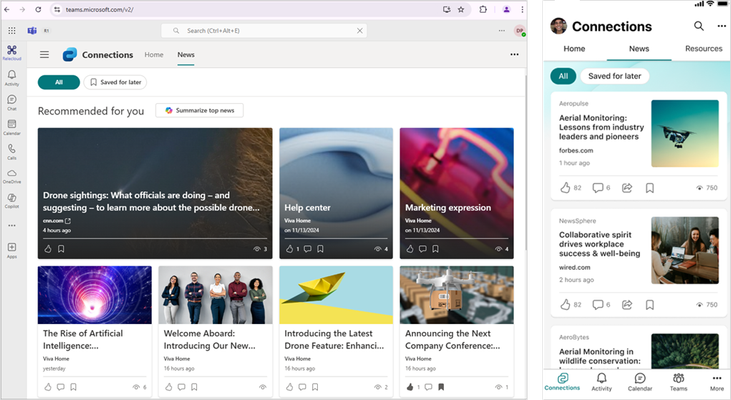
Task: Bookmark the Collaborative spirit article on mobile
Action: [x=650, y=304]
